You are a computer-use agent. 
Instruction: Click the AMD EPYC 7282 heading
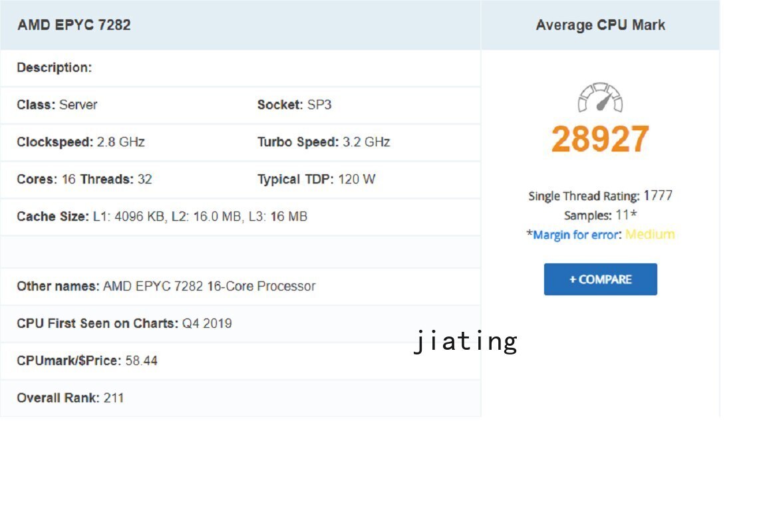coord(74,25)
